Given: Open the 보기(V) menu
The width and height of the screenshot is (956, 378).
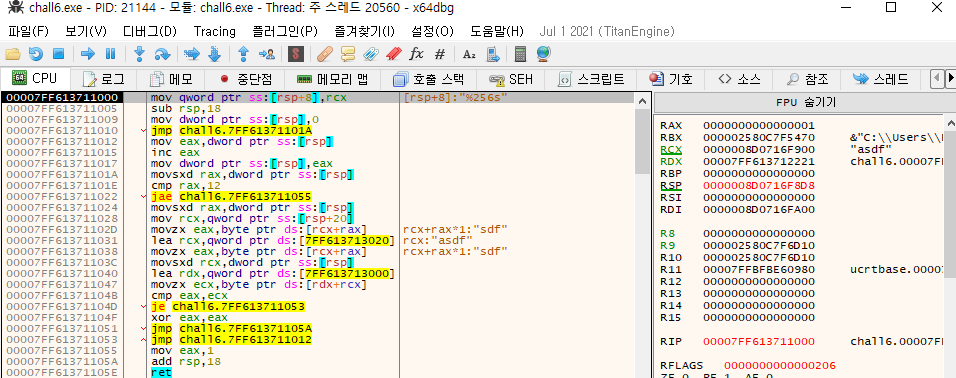Looking at the screenshot, I should (x=85, y=31).
